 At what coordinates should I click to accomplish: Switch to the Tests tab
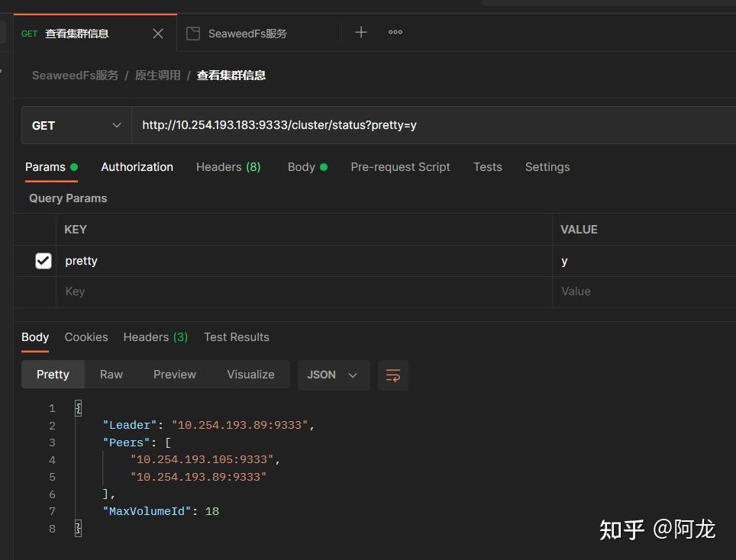click(x=487, y=166)
